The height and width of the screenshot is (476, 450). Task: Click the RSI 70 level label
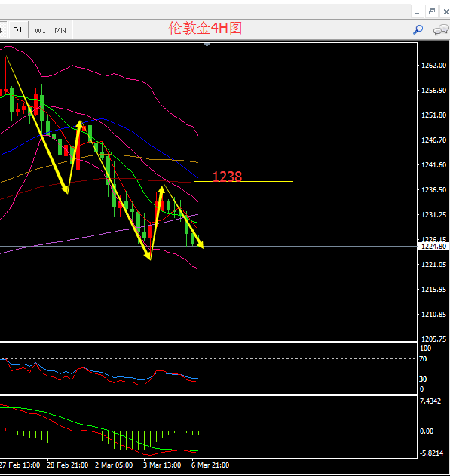pos(423,359)
